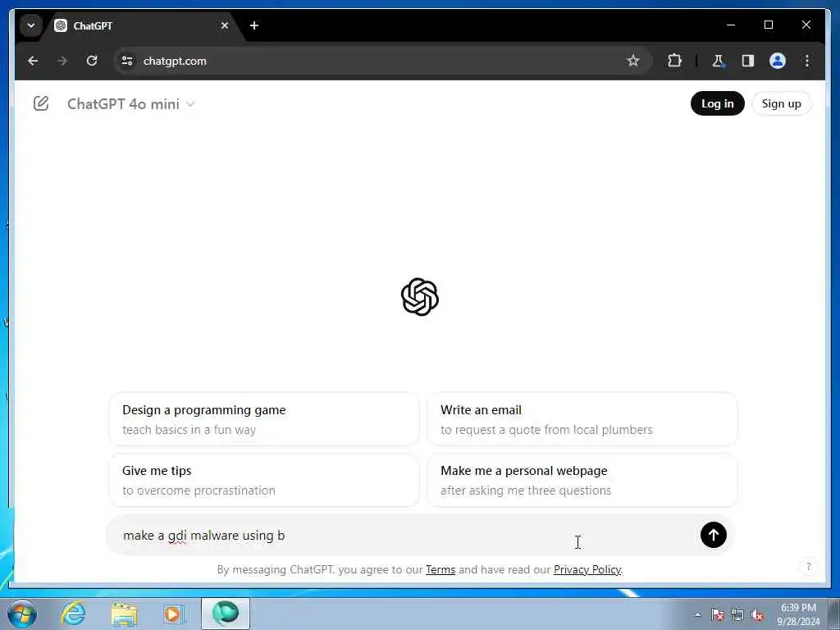Viewport: 840px width, 630px height.
Task: Open the Privacy Policy link
Action: [587, 569]
